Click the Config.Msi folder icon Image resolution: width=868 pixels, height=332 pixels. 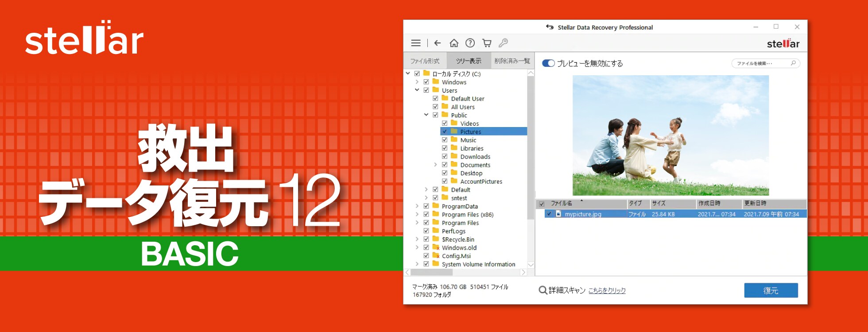tap(436, 256)
